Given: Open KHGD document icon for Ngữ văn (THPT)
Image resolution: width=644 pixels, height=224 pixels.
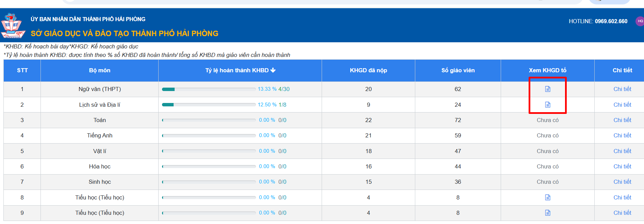Looking at the screenshot, I should click(x=547, y=89).
